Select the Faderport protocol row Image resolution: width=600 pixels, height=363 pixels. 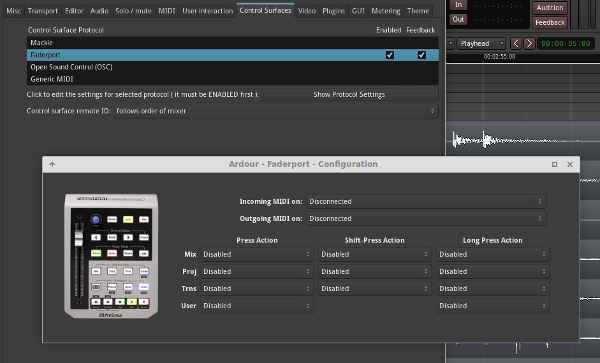click(233, 55)
